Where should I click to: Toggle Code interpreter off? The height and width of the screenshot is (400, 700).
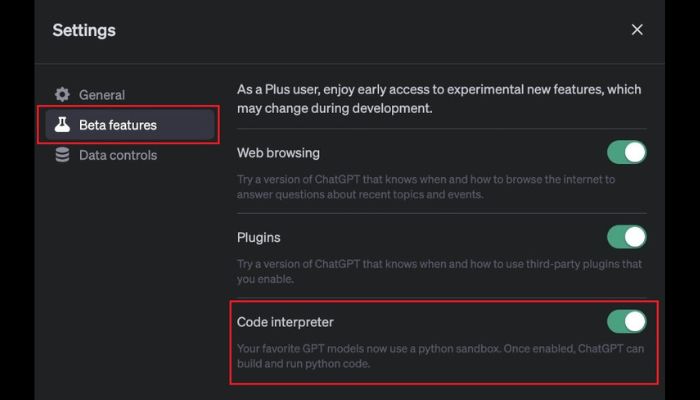[x=626, y=322]
